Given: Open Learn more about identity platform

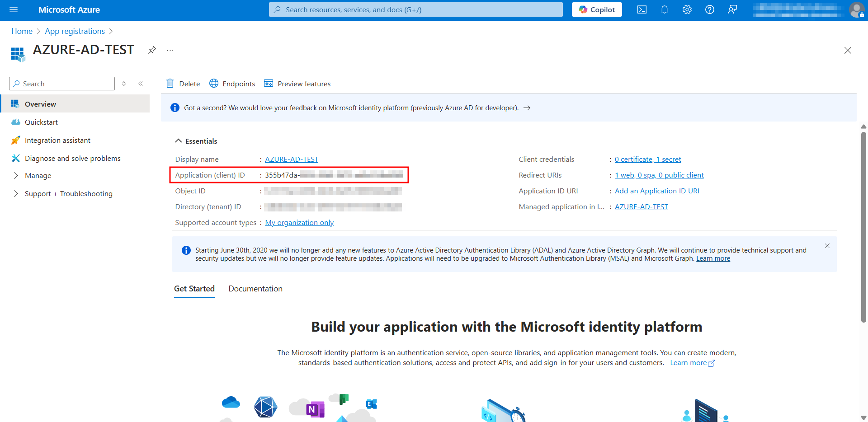Looking at the screenshot, I should [x=693, y=363].
